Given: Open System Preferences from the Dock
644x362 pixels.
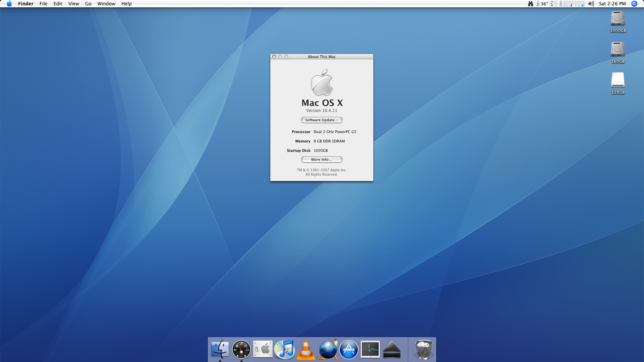Looking at the screenshot, I should 263,349.
